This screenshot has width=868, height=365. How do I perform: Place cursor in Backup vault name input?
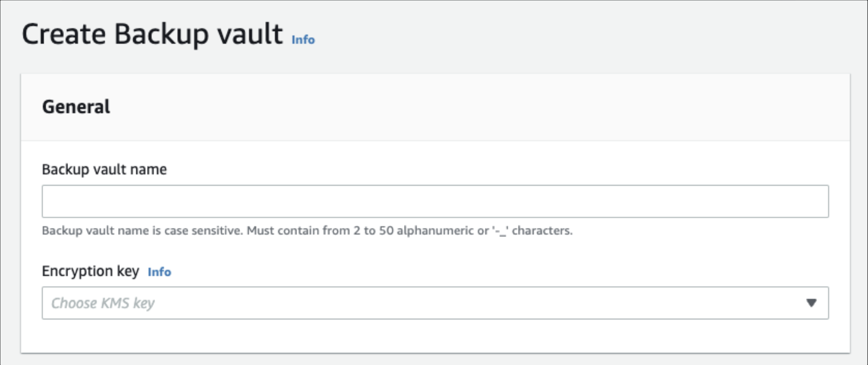(x=435, y=201)
